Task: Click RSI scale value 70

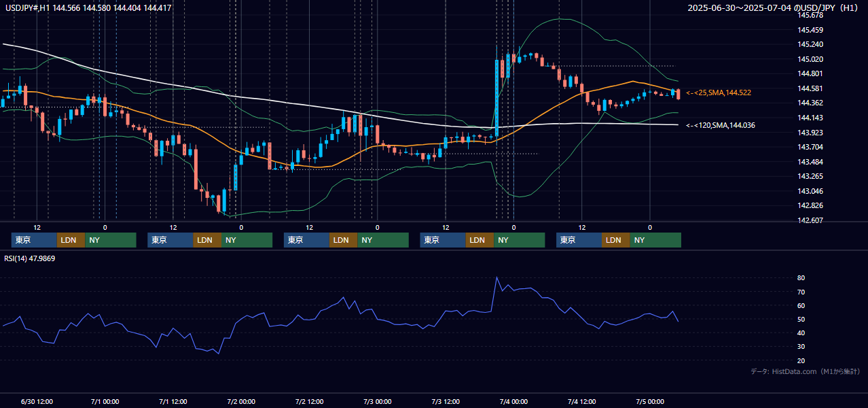Action: click(x=801, y=292)
